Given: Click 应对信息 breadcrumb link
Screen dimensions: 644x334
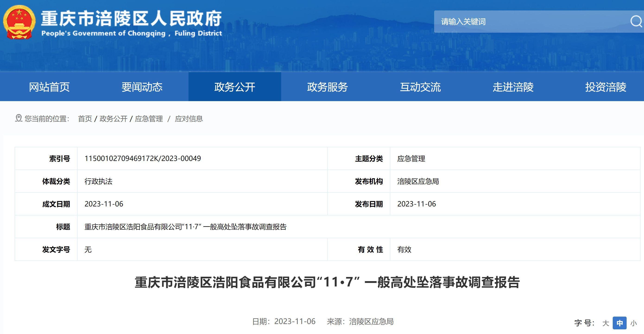Looking at the screenshot, I should pyautogui.click(x=189, y=119).
